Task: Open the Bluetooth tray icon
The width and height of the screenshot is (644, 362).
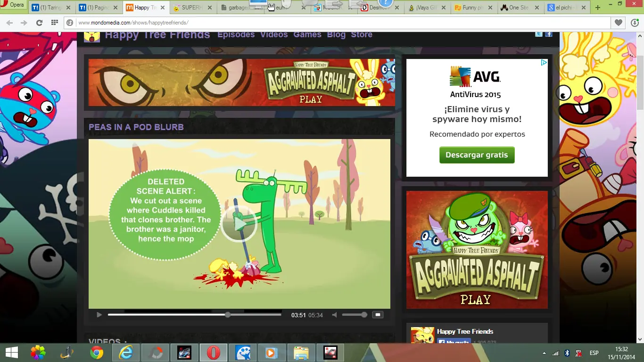Action: point(568,353)
